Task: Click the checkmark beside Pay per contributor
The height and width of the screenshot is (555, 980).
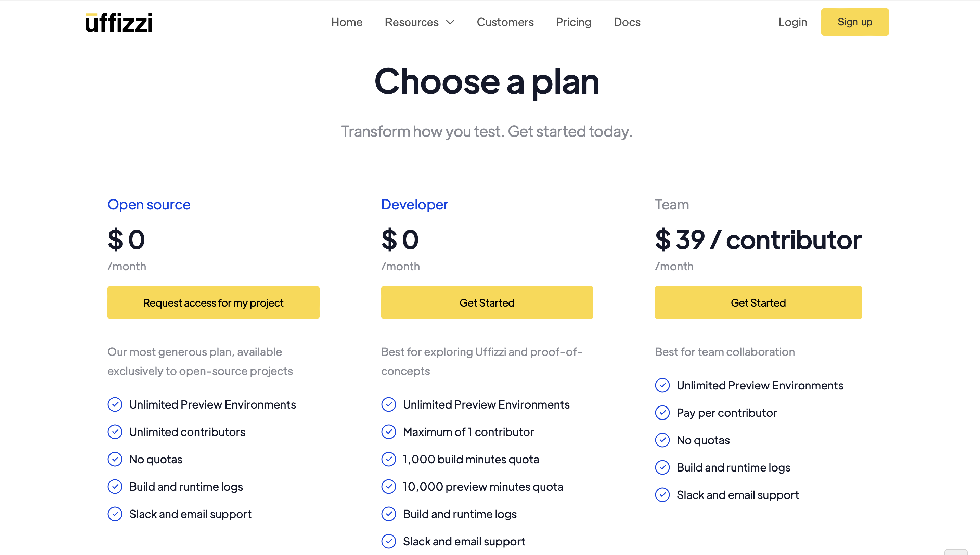Action: [662, 412]
